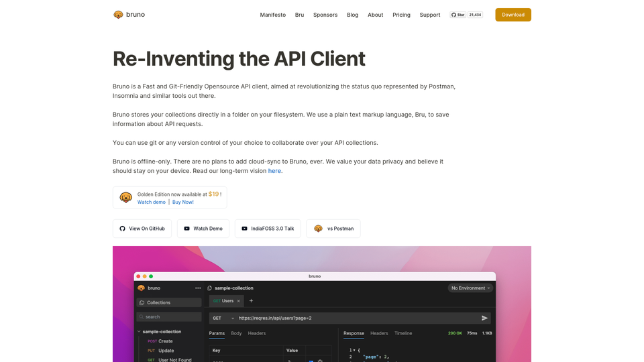
Task: Click the YouTube icon beside IndiaFOSS 3.0 Talk
Action: 244,229
